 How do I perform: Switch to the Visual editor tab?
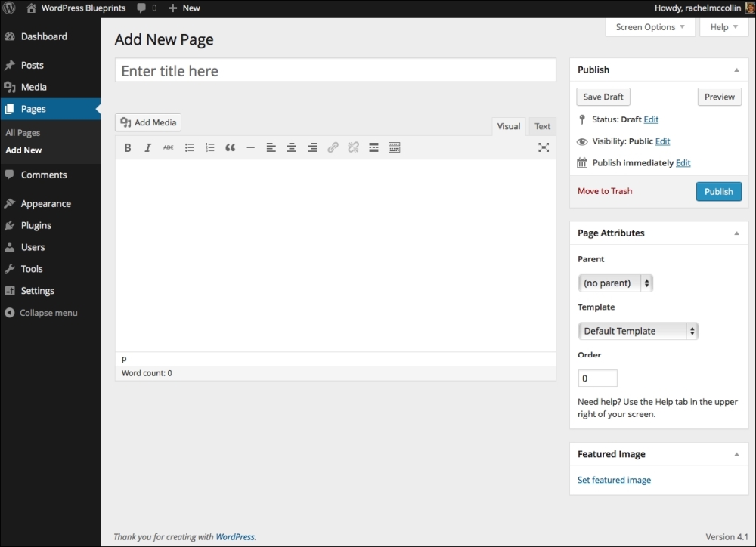(509, 126)
